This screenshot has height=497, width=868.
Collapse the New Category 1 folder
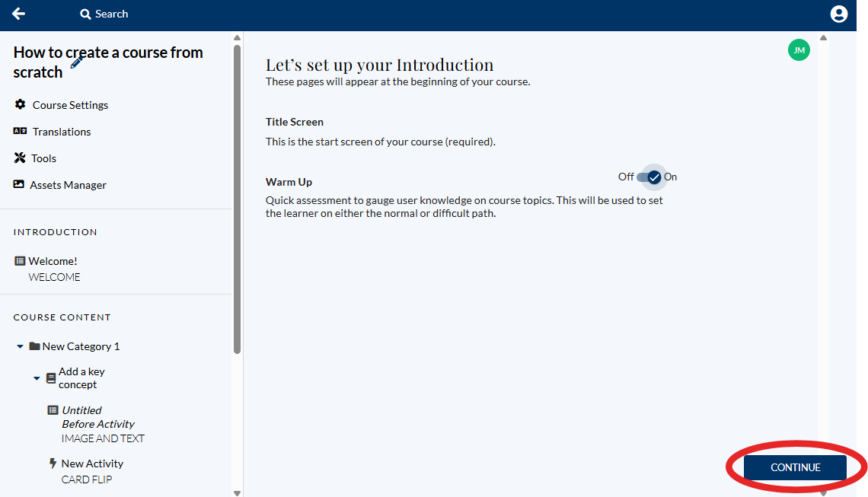[x=20, y=346]
